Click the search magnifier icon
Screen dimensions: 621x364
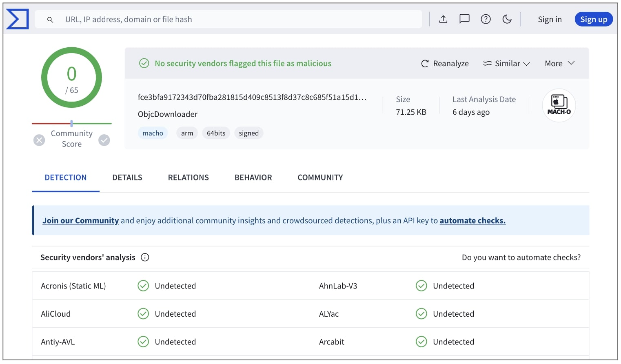pos(50,20)
